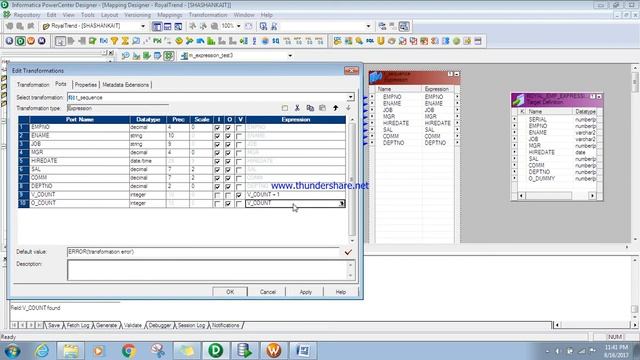Launch Repository Manager via blue R icon
The image size is (640, 360).
[9, 41]
